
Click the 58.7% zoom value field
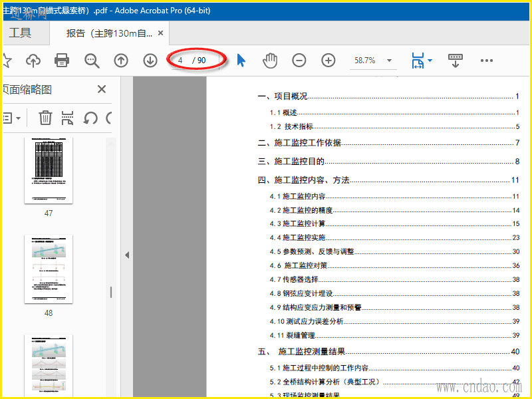[x=365, y=61]
